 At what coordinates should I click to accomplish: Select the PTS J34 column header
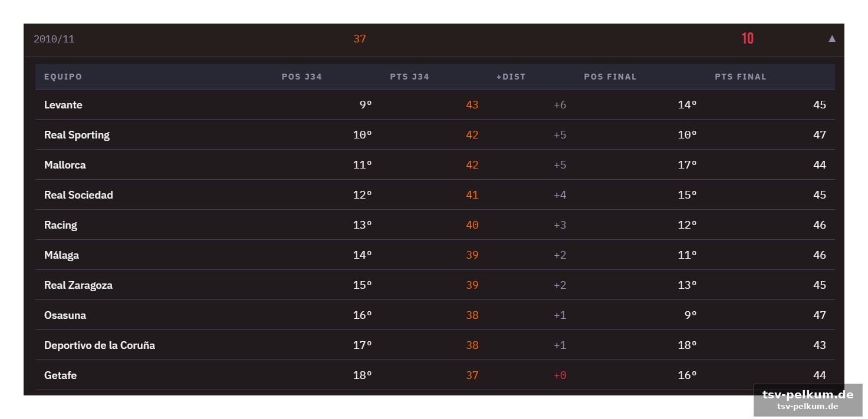409,77
